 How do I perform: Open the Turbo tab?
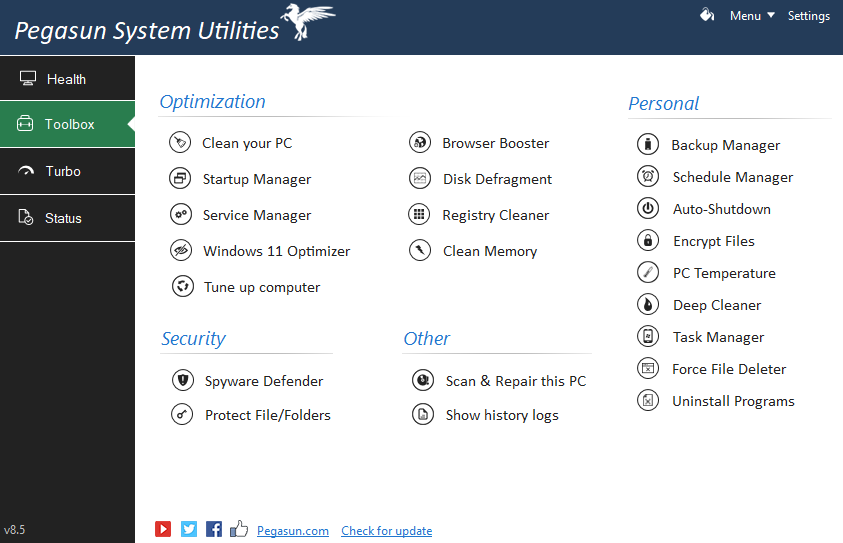click(67, 171)
